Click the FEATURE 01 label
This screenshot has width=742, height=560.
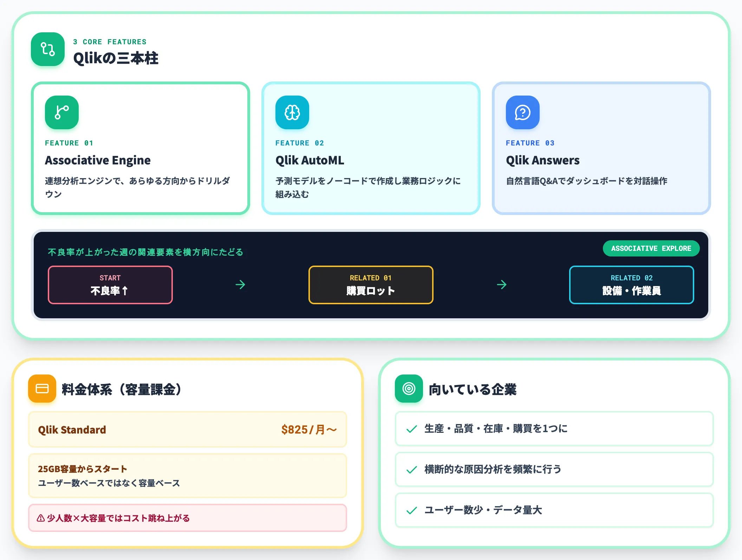[69, 143]
